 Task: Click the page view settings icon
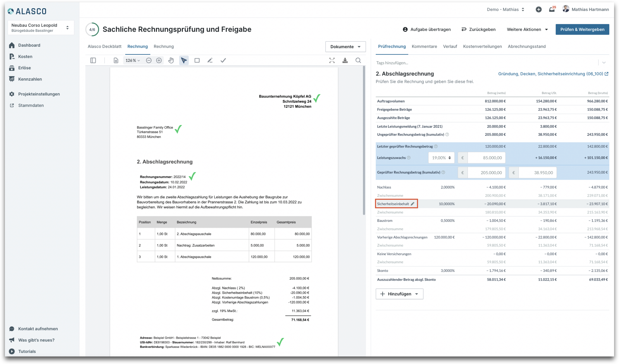(116, 61)
